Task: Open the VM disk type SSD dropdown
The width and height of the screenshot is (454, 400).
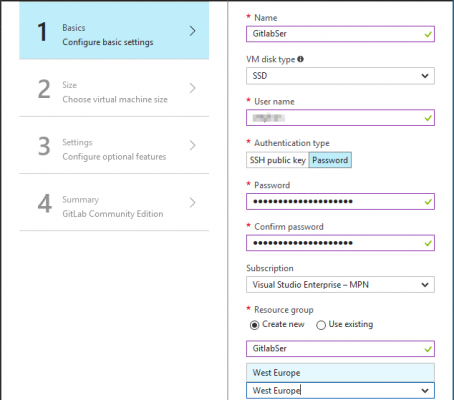Action: tap(340, 76)
